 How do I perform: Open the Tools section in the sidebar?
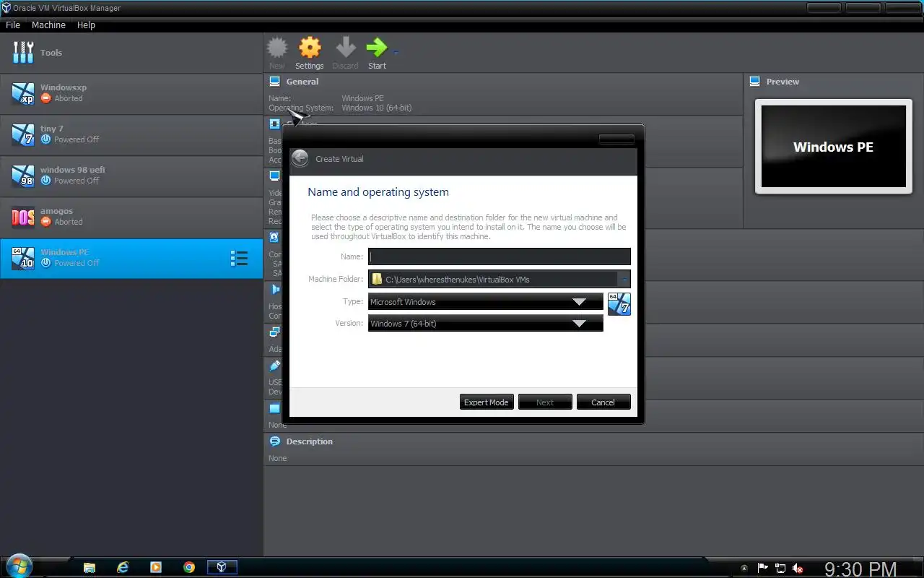[131, 53]
